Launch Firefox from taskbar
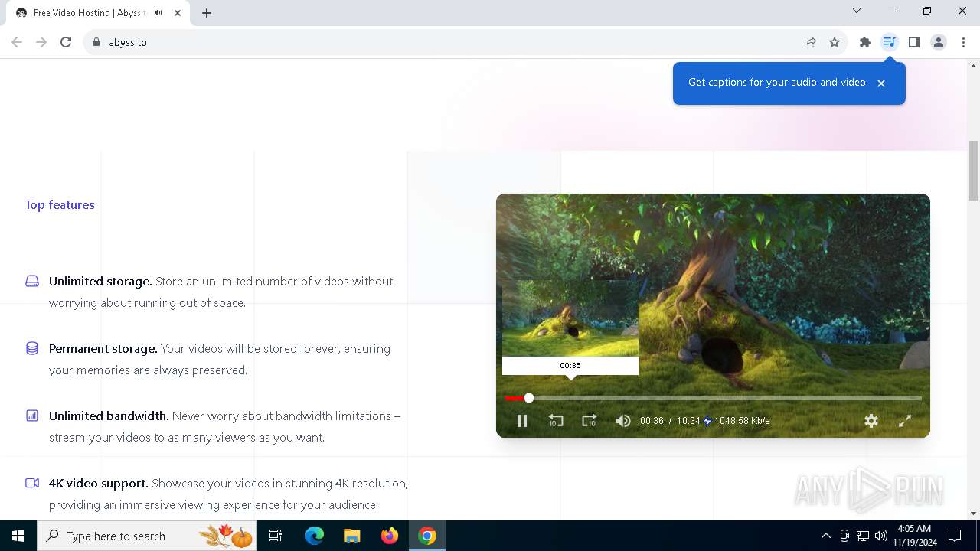The width and height of the screenshot is (980, 551). 390,536
